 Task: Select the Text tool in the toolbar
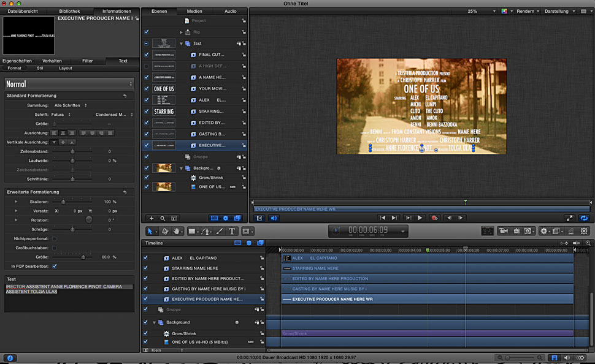[232, 231]
